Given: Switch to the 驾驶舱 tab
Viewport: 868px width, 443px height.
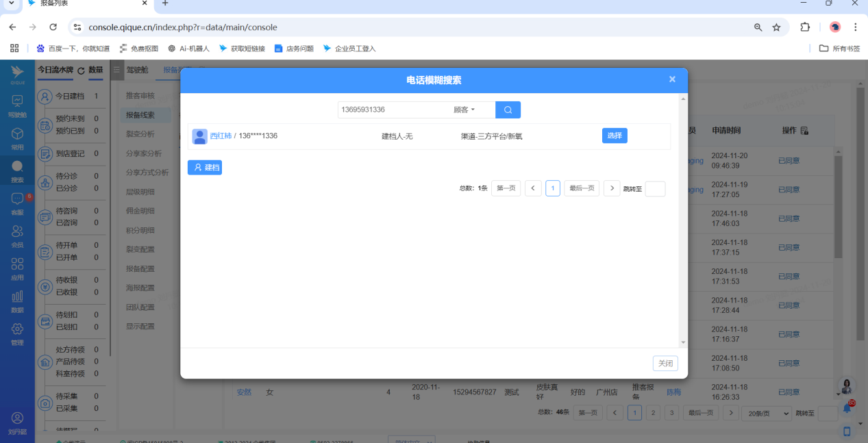Looking at the screenshot, I should (x=137, y=70).
